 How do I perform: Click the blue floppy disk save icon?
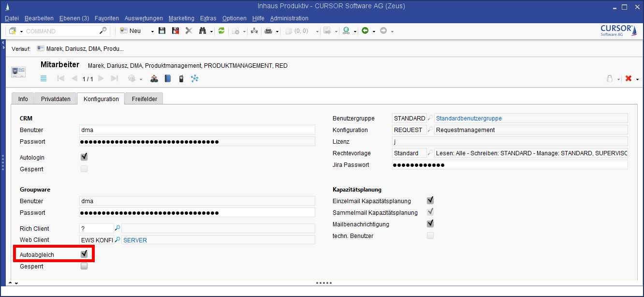pos(162,31)
